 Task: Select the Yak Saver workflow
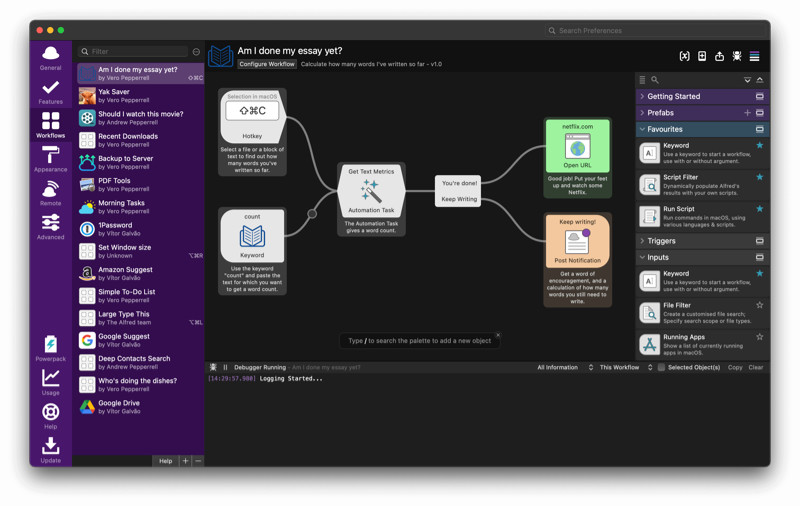tap(140, 95)
